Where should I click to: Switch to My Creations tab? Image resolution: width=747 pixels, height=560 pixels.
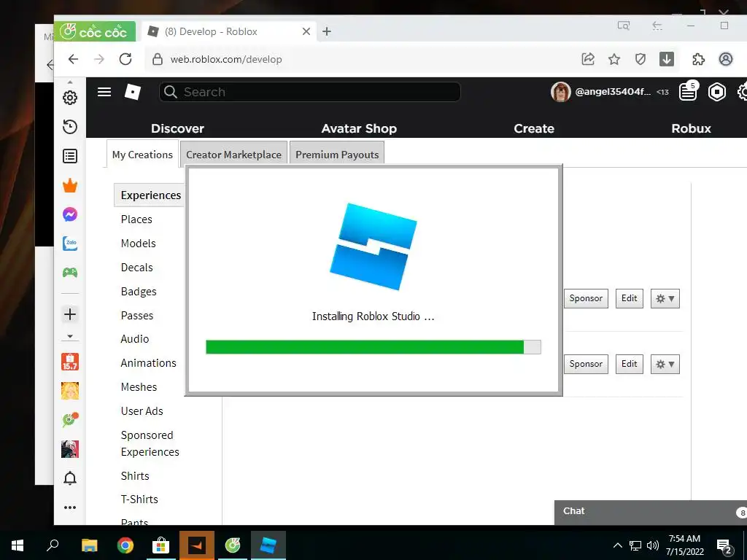pyautogui.click(x=142, y=155)
